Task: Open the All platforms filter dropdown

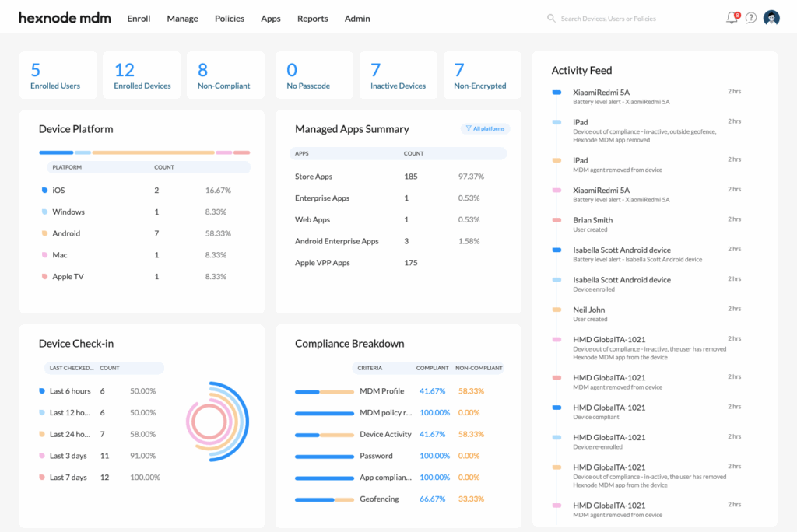Action: point(485,128)
